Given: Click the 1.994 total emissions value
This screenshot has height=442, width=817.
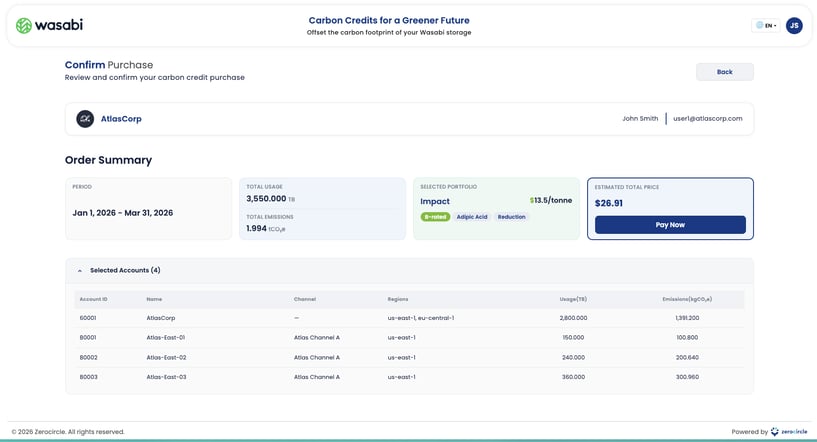Looking at the screenshot, I should (x=256, y=228).
